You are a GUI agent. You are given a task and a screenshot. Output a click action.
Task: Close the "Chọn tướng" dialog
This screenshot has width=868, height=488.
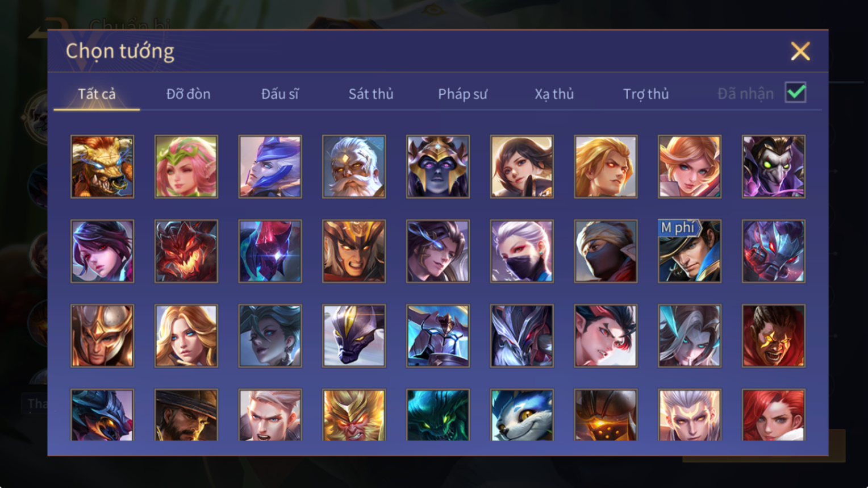(x=800, y=51)
